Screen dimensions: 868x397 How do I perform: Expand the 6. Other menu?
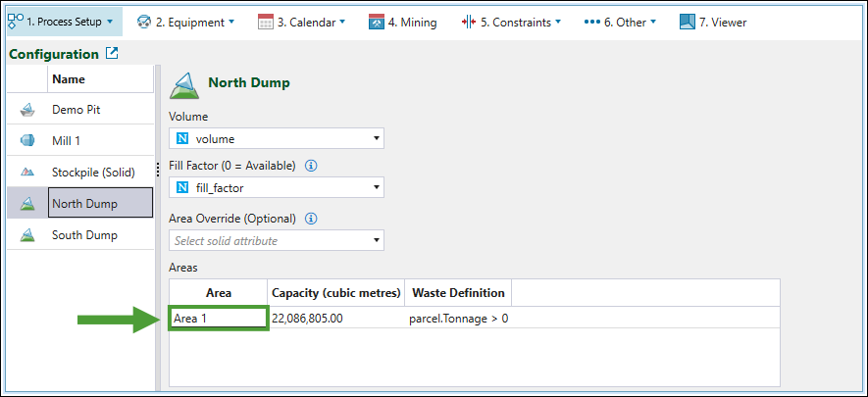[x=621, y=22]
